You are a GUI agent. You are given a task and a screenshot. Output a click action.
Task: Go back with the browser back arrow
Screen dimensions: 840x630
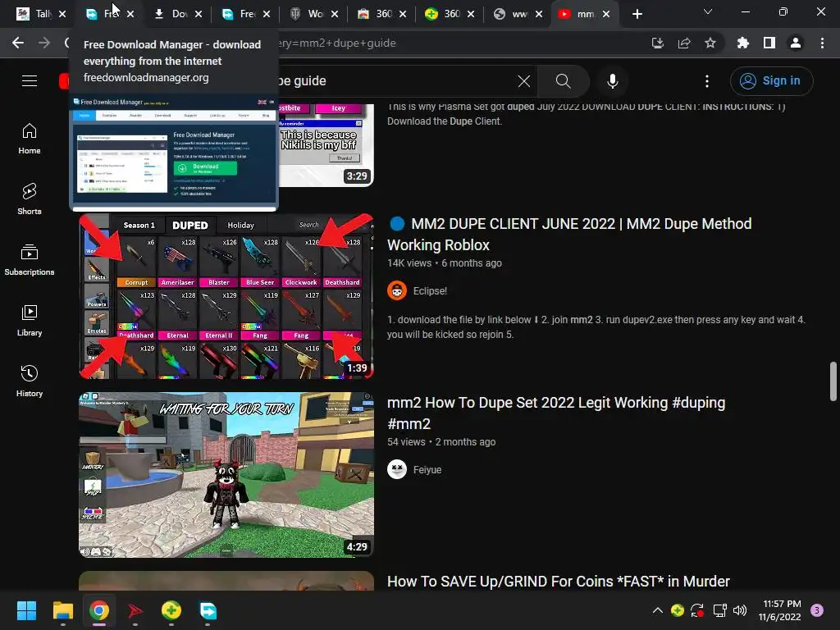coord(18,43)
